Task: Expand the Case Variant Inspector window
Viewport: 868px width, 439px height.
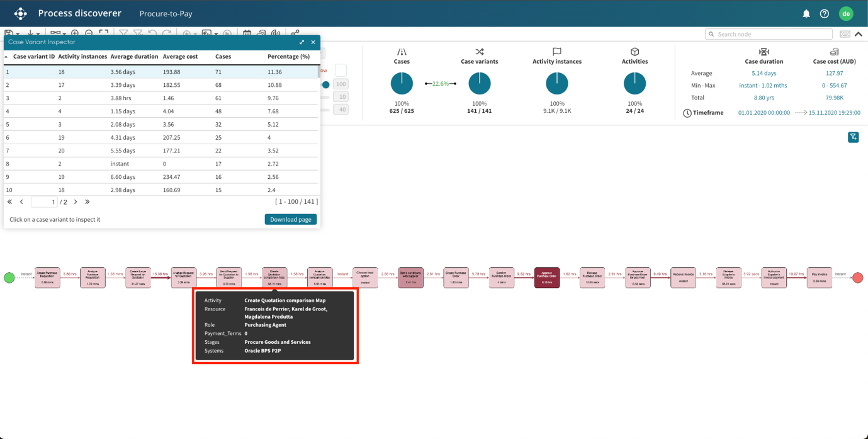Action: [302, 42]
